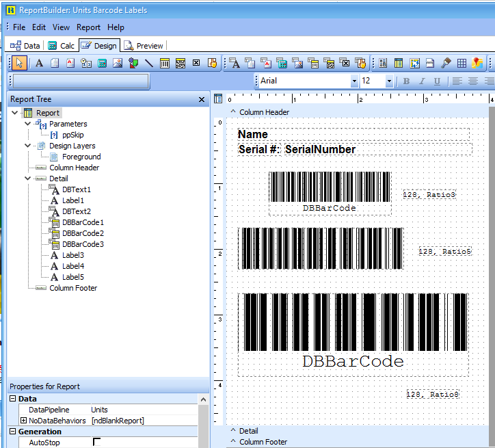Choose the Region component tool
This screenshot has width=495, height=448.
point(383,63)
